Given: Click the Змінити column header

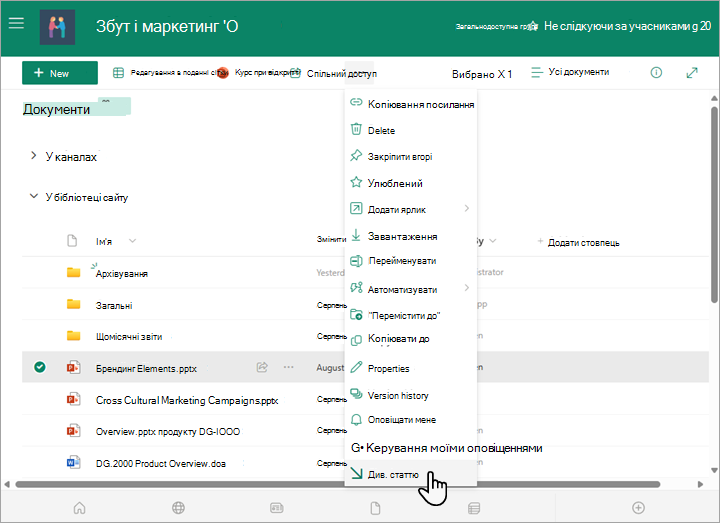Looking at the screenshot, I should [331, 239].
